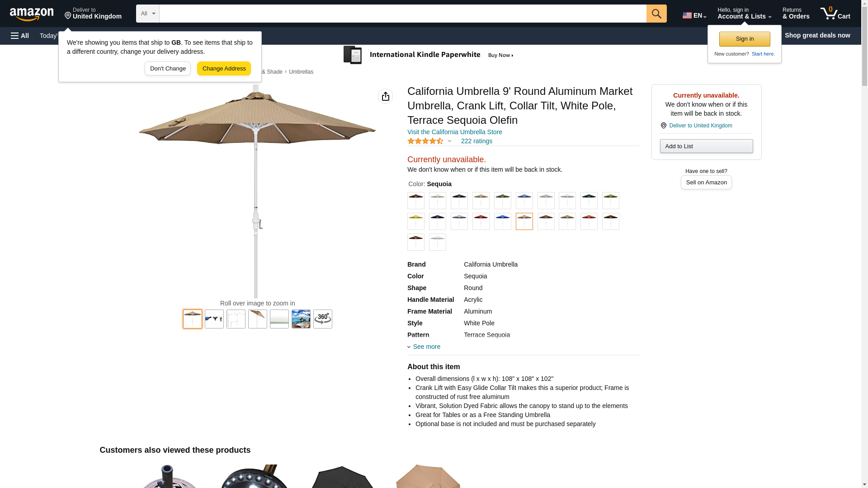The width and height of the screenshot is (868, 488).
Task: Open the All hamburger menu
Action: [x=20, y=36]
